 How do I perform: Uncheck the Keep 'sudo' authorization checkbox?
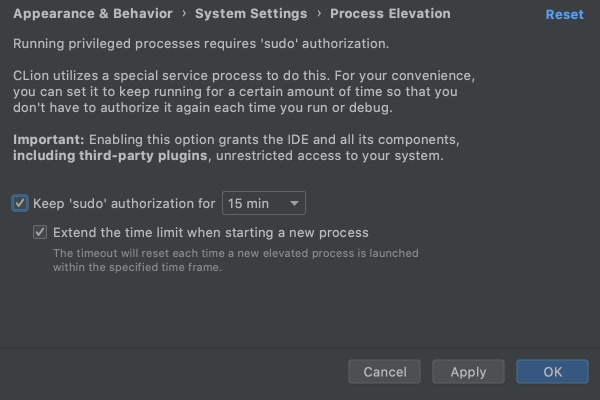point(20,203)
